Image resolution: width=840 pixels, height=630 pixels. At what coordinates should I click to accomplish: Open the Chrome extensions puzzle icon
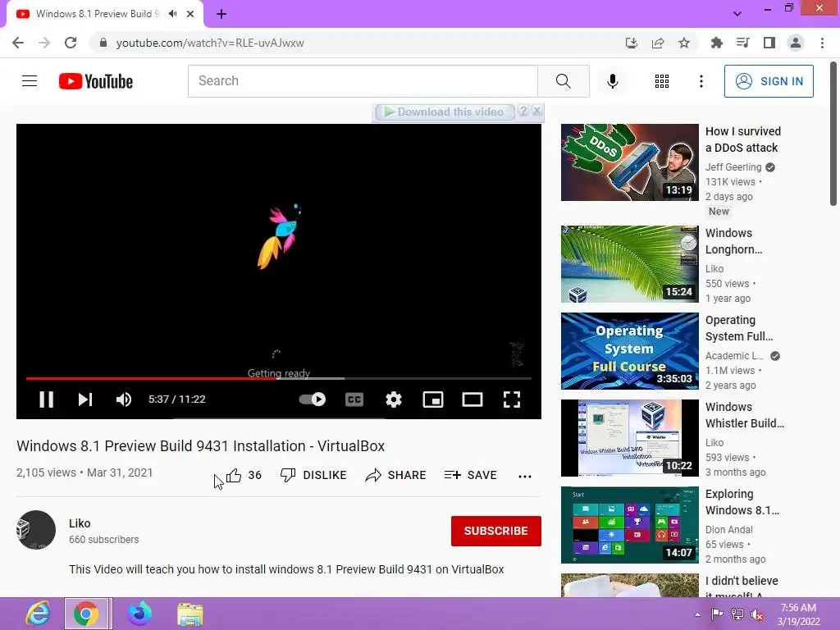pos(717,43)
